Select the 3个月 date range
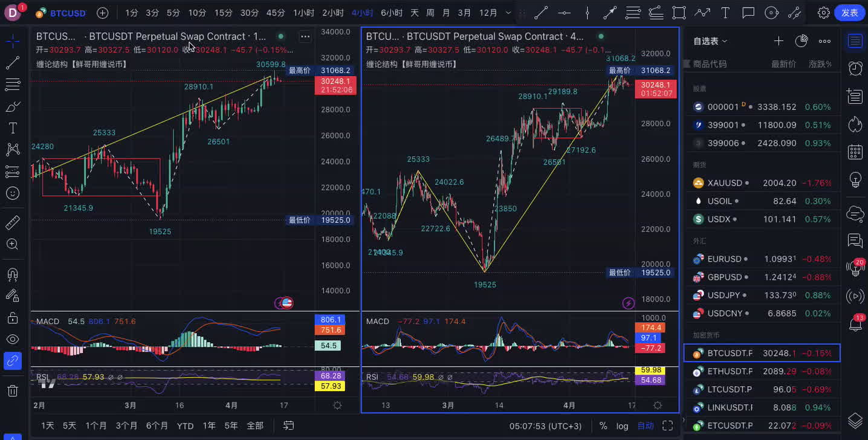Viewport: 868px width, 440px height. [x=127, y=425]
